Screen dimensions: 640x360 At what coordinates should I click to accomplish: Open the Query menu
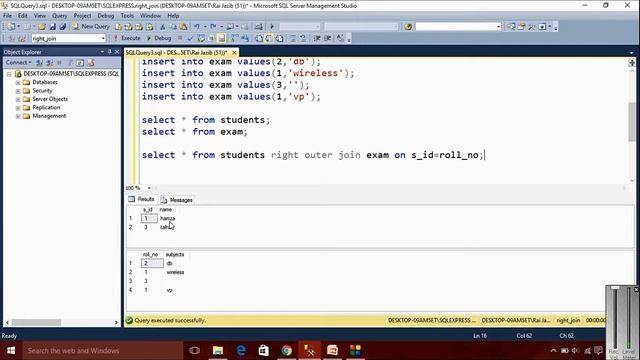[x=59, y=16]
